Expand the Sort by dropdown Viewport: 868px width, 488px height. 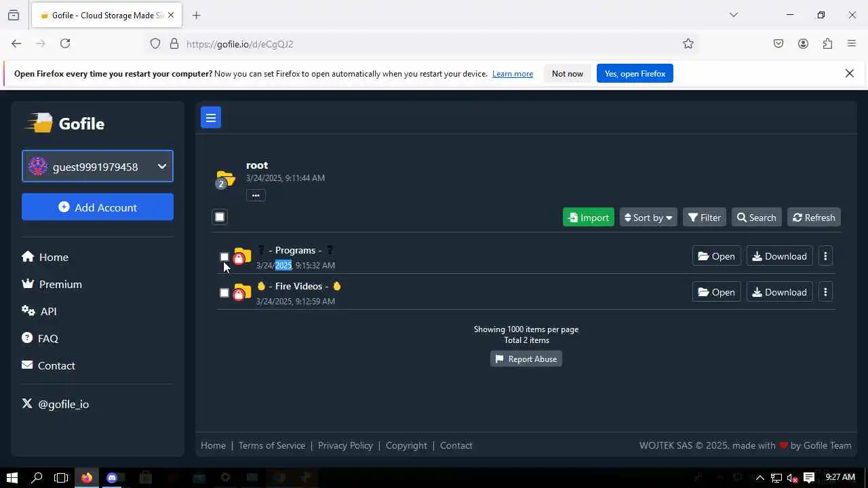[x=648, y=217]
